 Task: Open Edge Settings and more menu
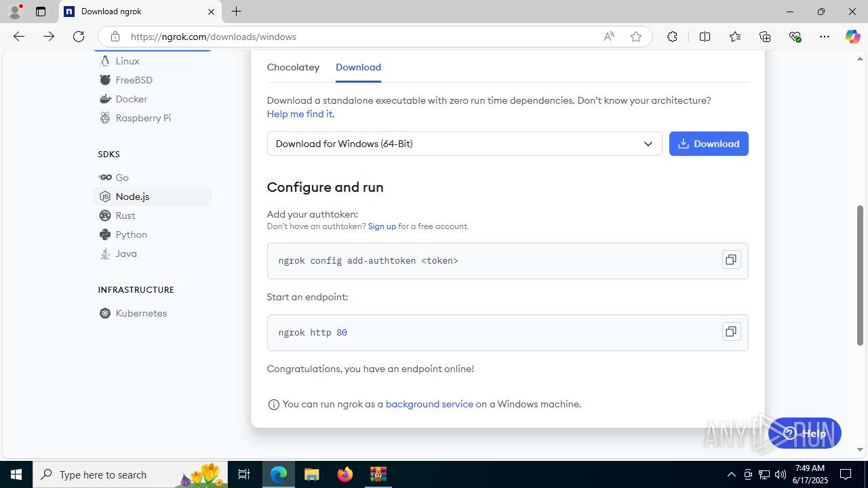pyautogui.click(x=825, y=37)
